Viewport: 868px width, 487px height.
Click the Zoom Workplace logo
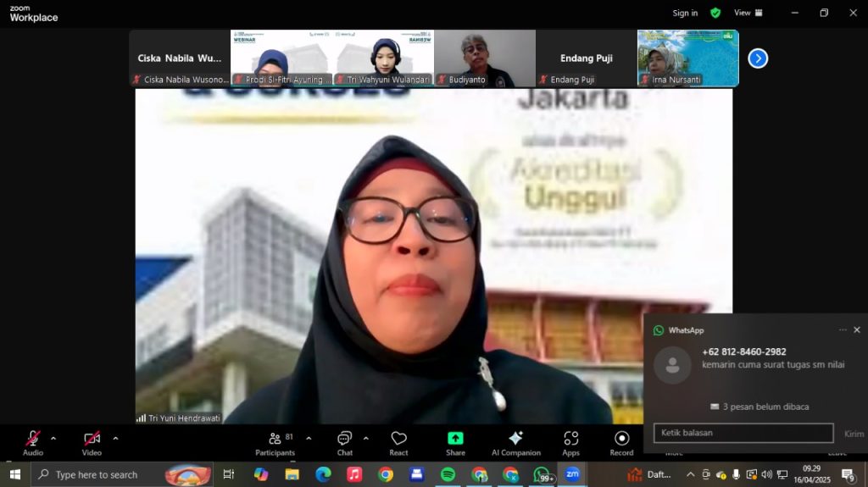[33, 14]
